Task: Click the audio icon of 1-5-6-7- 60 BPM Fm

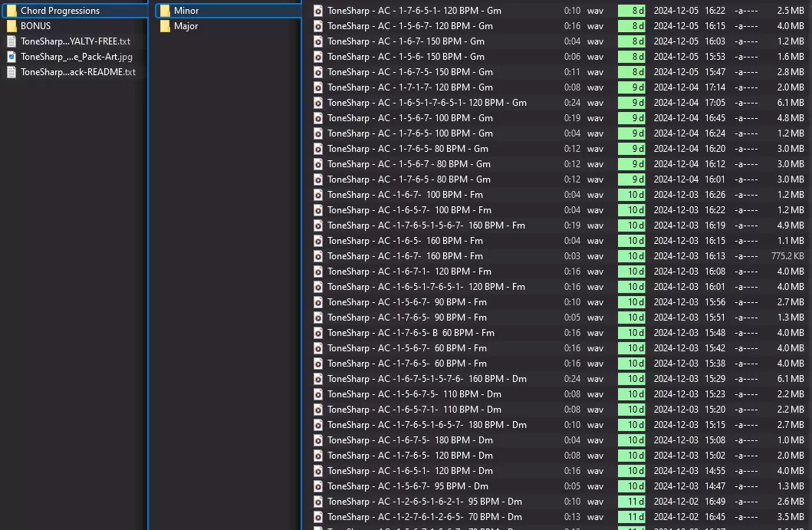Action: click(318, 348)
